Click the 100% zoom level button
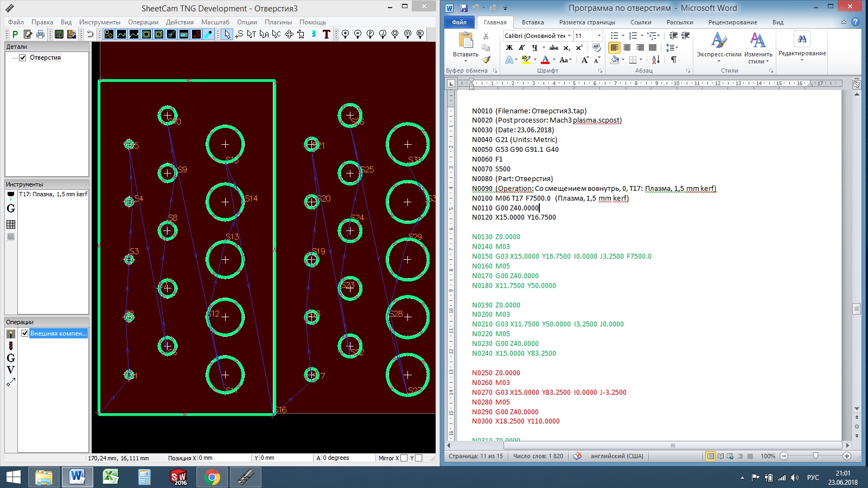Image resolution: width=868 pixels, height=488 pixels. tap(768, 456)
